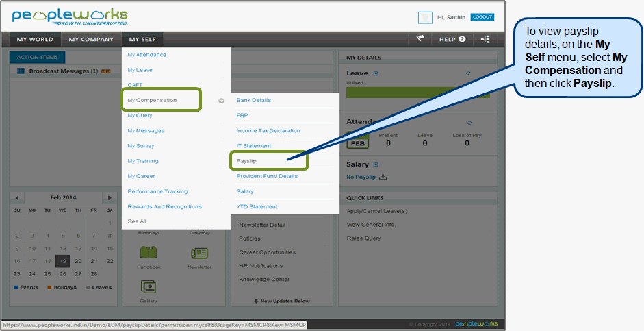Screen dimensions: 644x331
Task: Expand Broadcast Messages with plus icon
Action: [21, 71]
